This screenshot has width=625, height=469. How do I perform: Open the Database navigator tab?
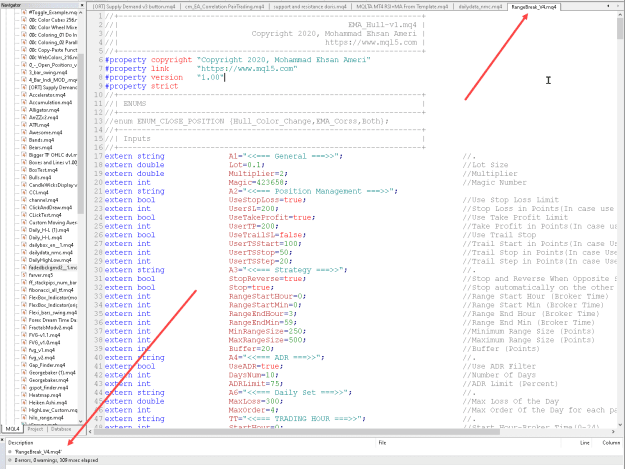[61, 429]
